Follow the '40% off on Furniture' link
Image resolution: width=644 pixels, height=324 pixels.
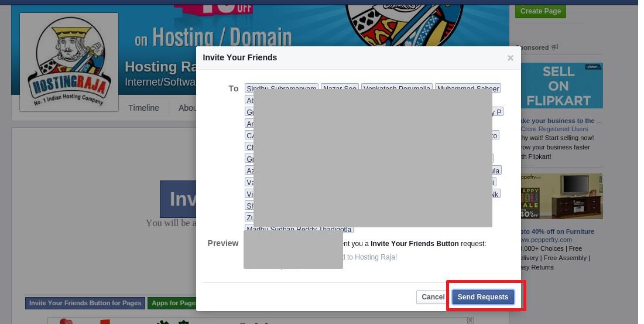557,231
